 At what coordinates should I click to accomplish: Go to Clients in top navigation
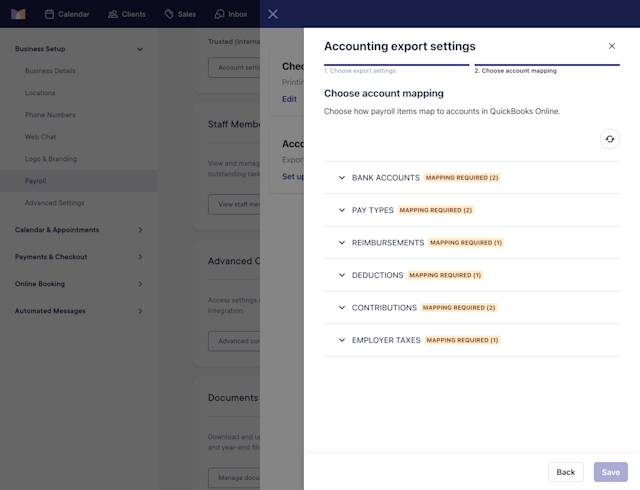[x=127, y=14]
